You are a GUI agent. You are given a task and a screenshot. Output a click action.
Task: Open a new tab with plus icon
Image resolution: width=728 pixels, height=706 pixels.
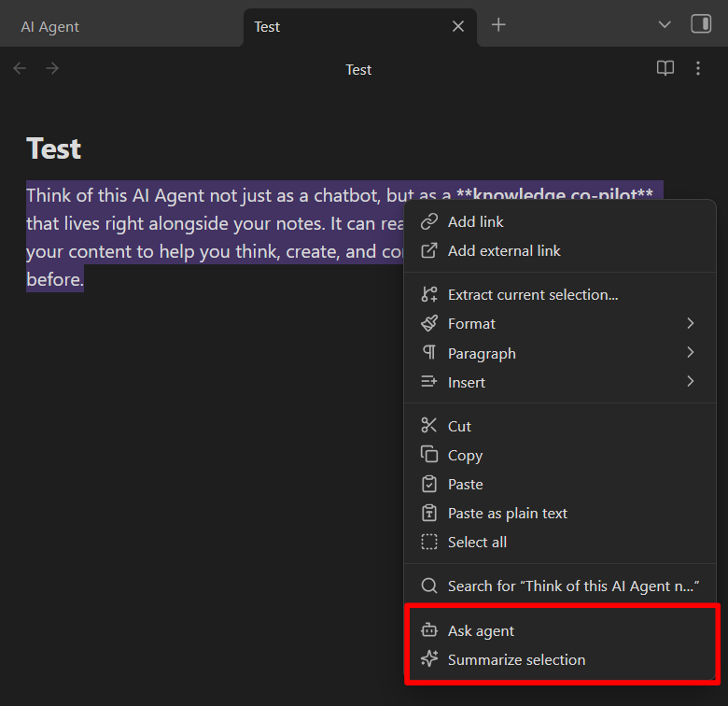[498, 25]
